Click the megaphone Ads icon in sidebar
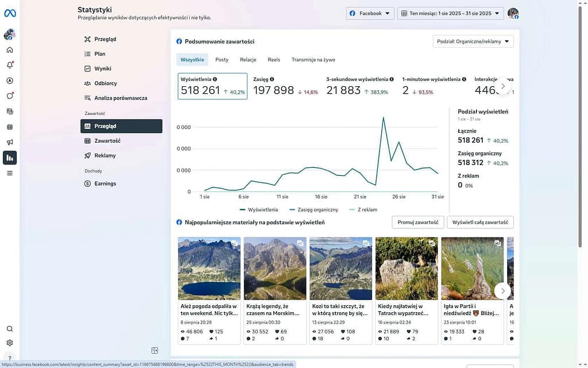Viewport: 588px width, 368px height. (x=10, y=142)
